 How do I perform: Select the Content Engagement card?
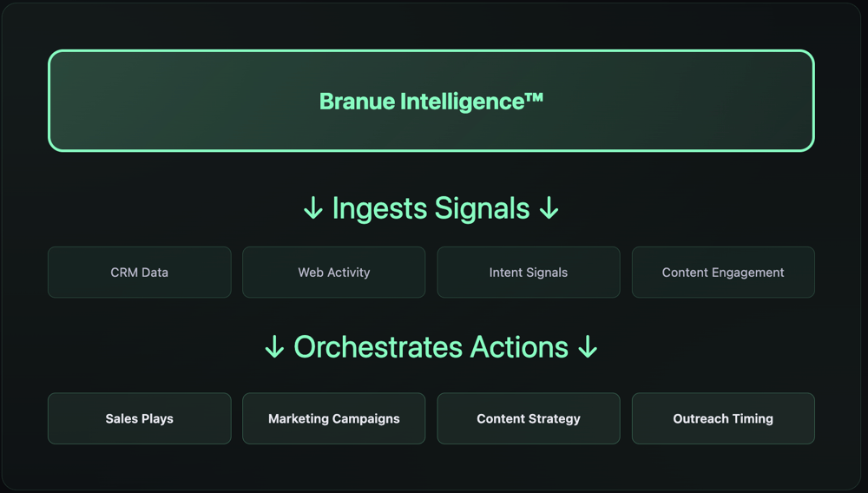[x=723, y=273]
